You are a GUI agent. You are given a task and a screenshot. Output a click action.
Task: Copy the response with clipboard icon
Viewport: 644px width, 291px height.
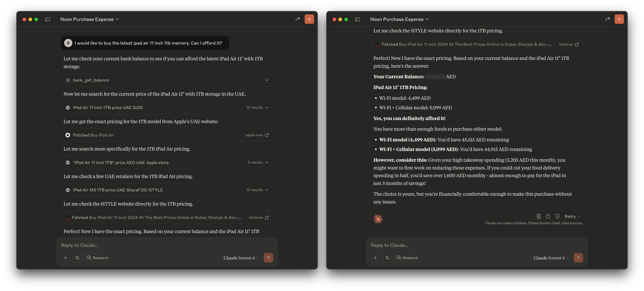(538, 216)
